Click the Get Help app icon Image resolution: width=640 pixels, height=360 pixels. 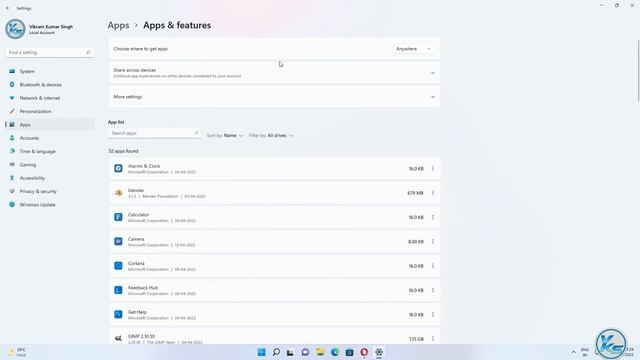(x=118, y=314)
